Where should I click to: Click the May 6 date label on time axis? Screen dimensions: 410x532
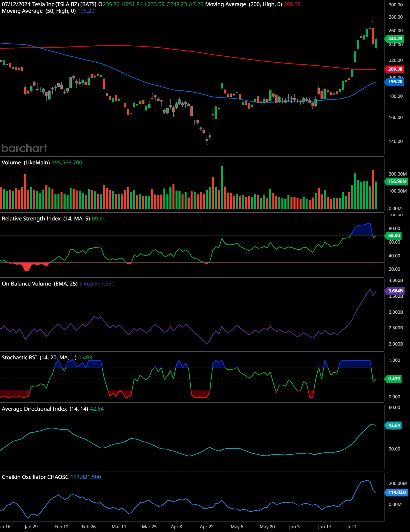(x=237, y=527)
